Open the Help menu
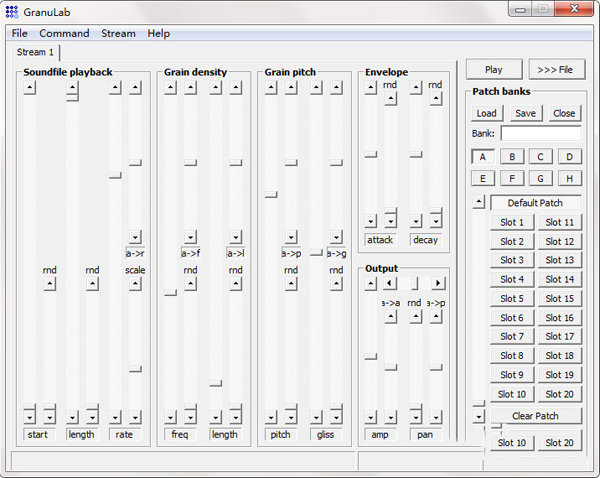The width and height of the screenshot is (600, 478). click(x=158, y=33)
